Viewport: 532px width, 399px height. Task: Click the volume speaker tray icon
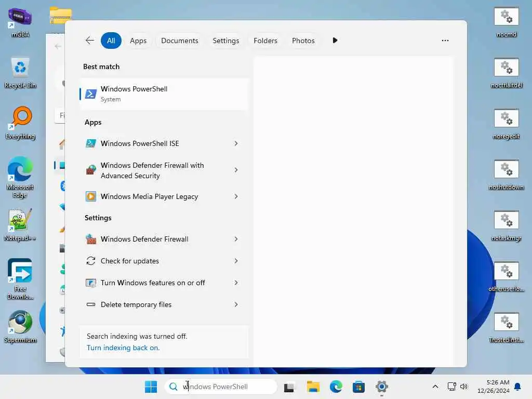(464, 387)
